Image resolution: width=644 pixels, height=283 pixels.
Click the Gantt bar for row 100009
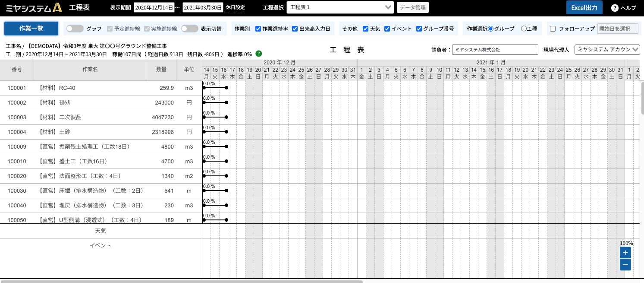pos(215,146)
